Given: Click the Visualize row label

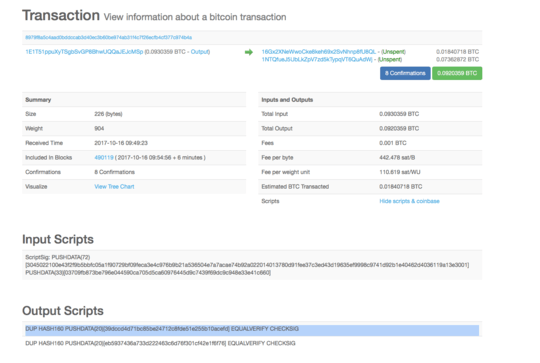Looking at the screenshot, I should (36, 187).
